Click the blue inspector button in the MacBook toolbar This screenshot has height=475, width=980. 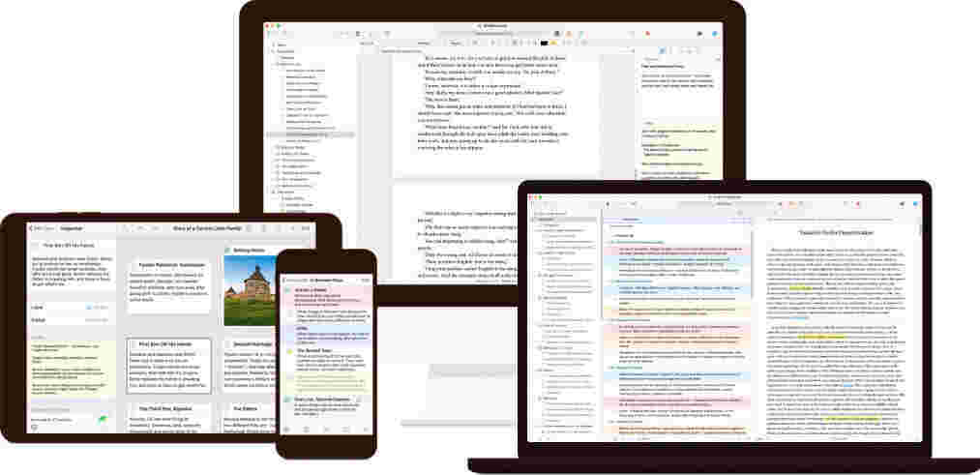tap(915, 204)
